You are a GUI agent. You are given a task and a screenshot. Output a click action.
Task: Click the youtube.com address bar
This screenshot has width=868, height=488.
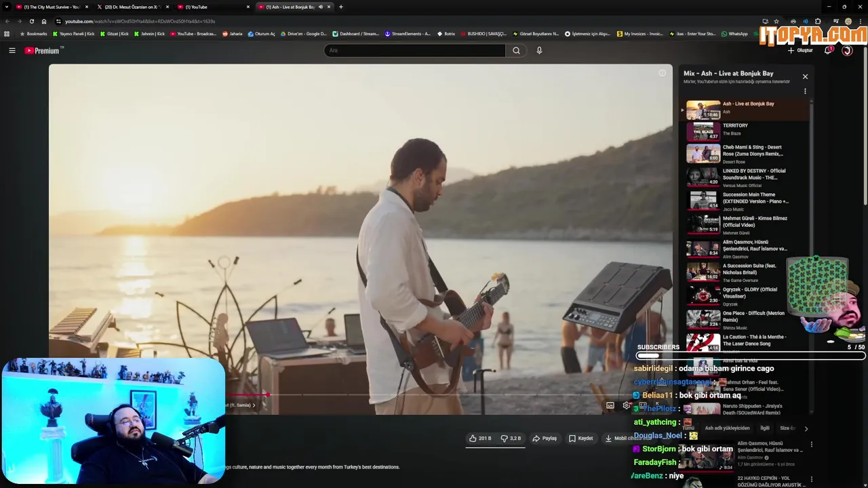pyautogui.click(x=407, y=21)
